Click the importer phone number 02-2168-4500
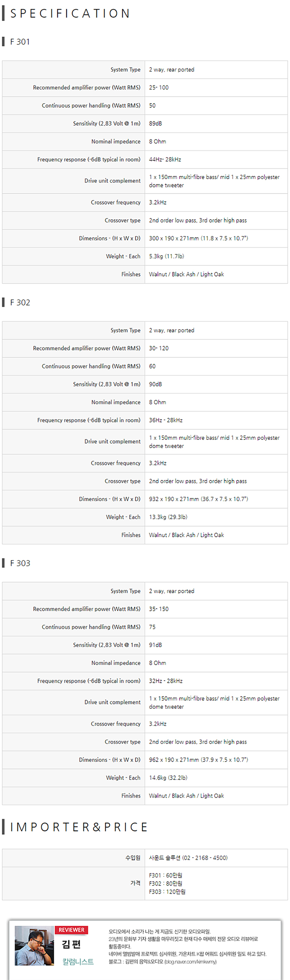 (x=205, y=858)
